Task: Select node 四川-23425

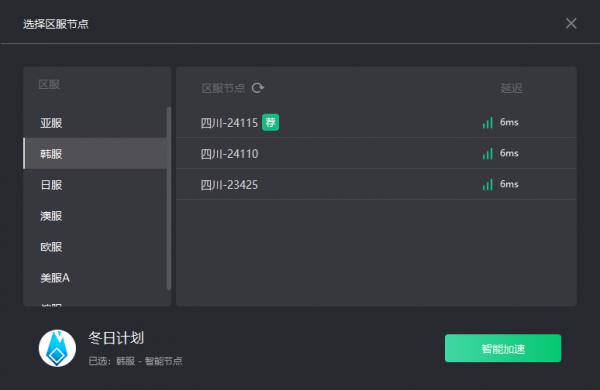Action: tap(376, 184)
